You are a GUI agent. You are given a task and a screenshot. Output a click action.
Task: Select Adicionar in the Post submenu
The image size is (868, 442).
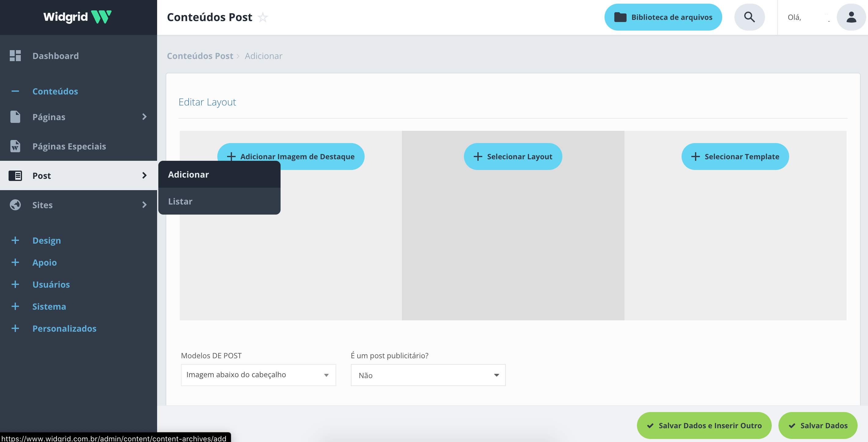[188, 175]
